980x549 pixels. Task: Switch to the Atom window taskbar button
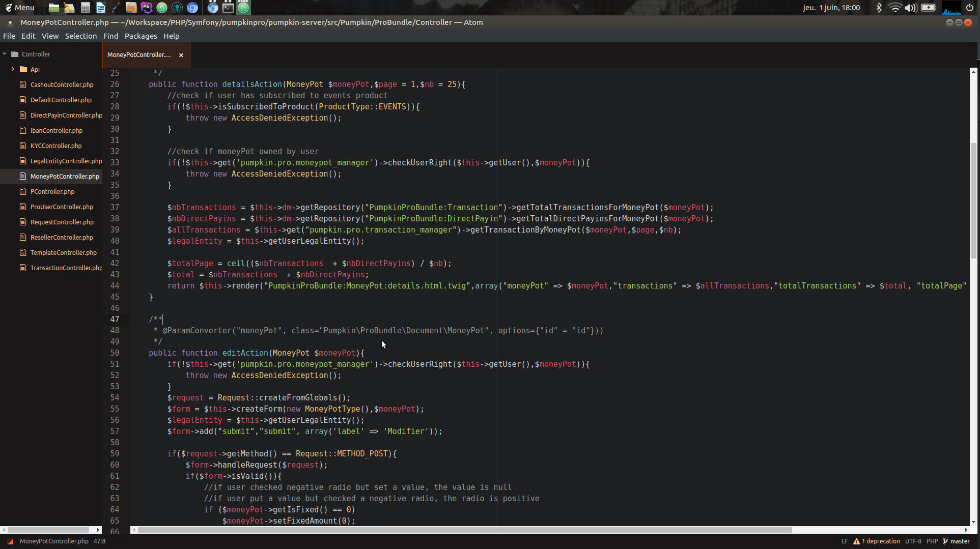tap(243, 8)
